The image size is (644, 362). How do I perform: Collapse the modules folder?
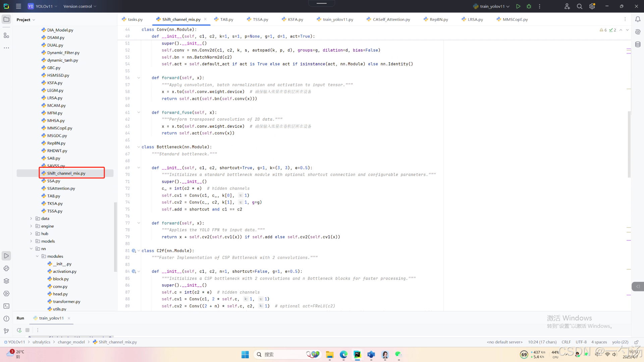pyautogui.click(x=37, y=256)
